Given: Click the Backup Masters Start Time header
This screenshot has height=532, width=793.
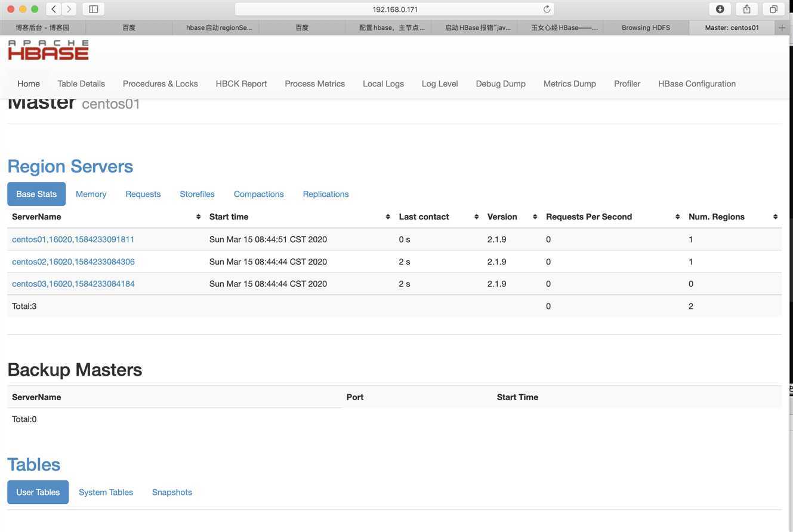Looking at the screenshot, I should (517, 397).
